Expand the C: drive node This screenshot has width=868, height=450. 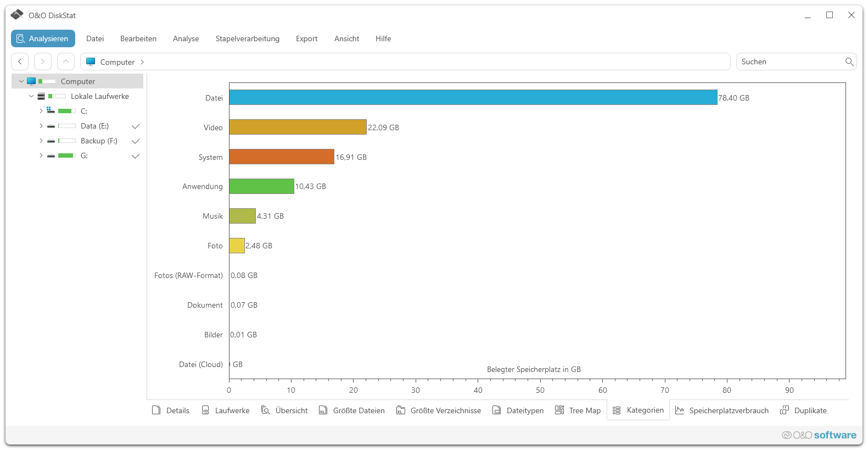point(41,111)
